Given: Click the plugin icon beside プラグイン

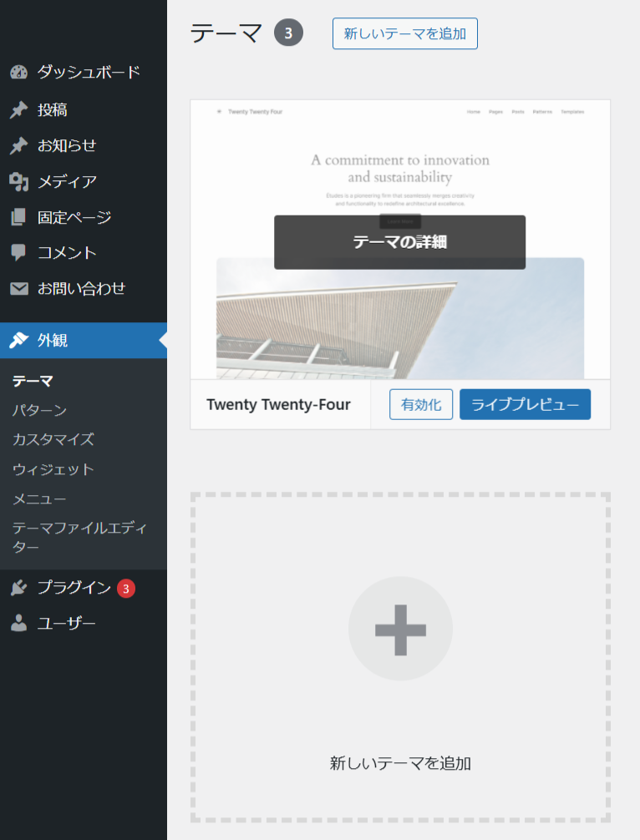Looking at the screenshot, I should click(18, 588).
